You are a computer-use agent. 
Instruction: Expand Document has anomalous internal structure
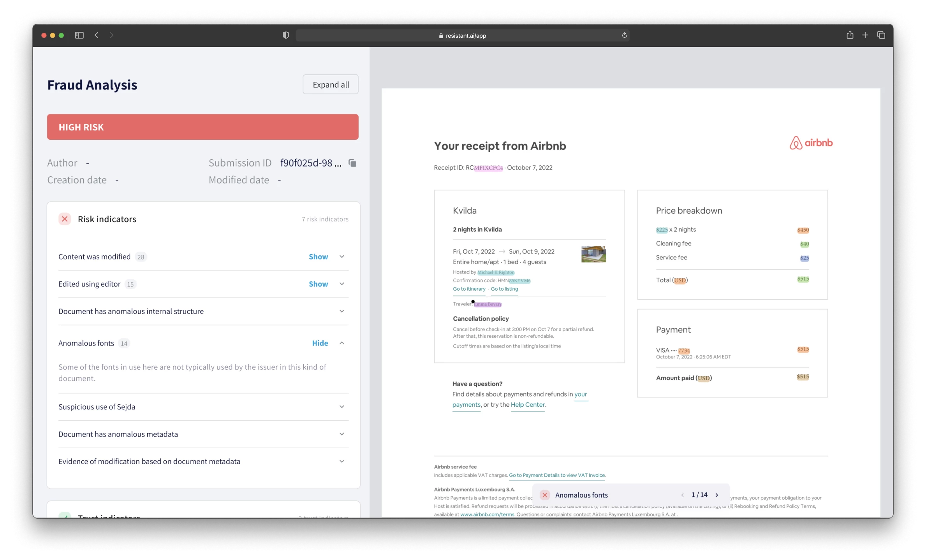(x=203, y=311)
